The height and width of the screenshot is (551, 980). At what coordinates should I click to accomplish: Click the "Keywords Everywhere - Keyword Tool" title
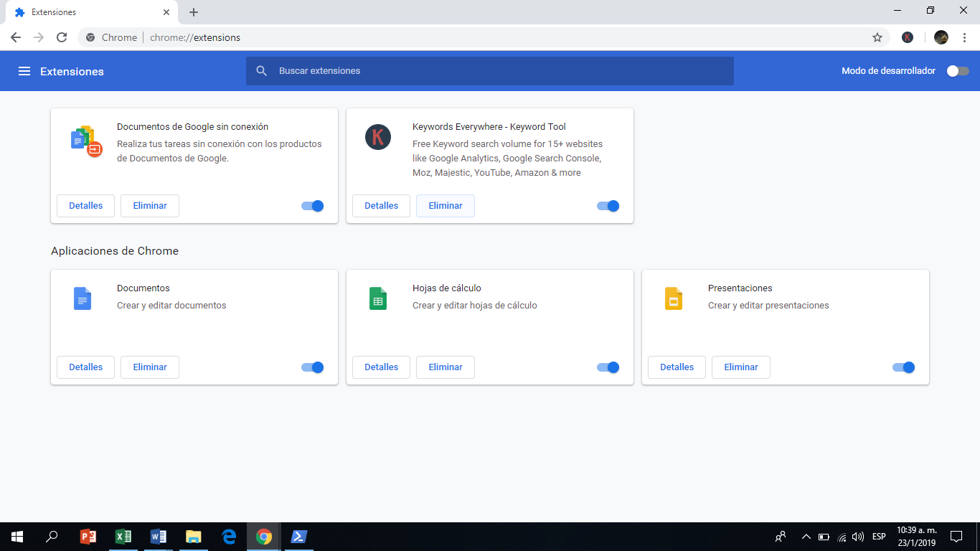489,127
